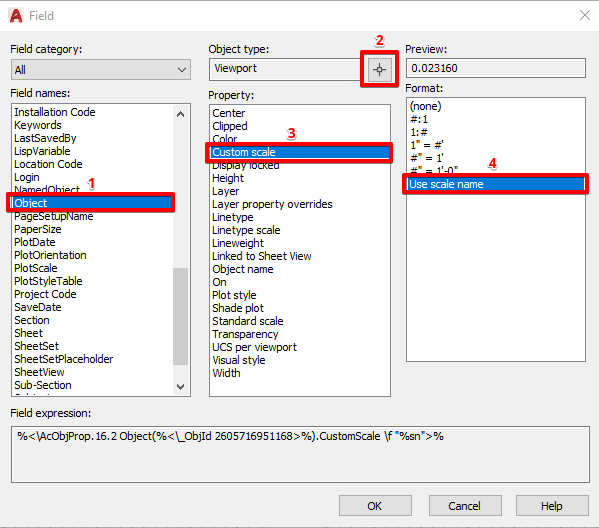This screenshot has height=528, width=599.
Task: Close the Field dialog
Action: pos(584,15)
